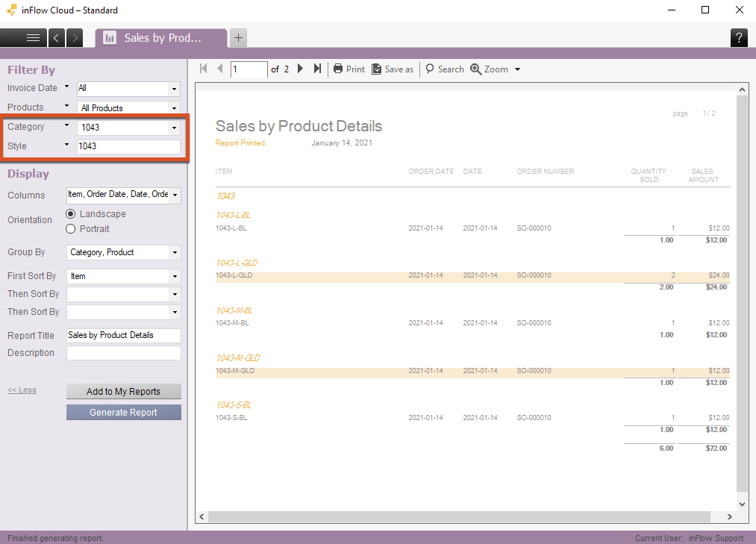This screenshot has width=756, height=544.
Task: Open the Zoom dropdown menu
Action: pos(496,69)
